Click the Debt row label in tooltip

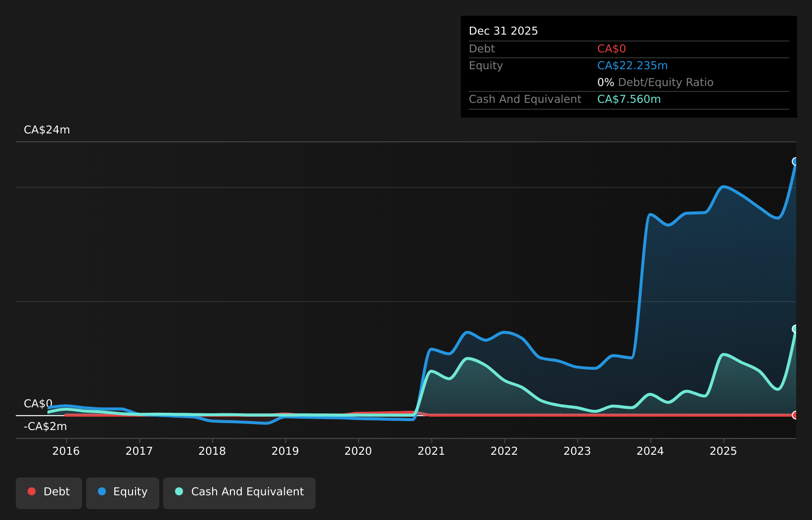click(482, 49)
